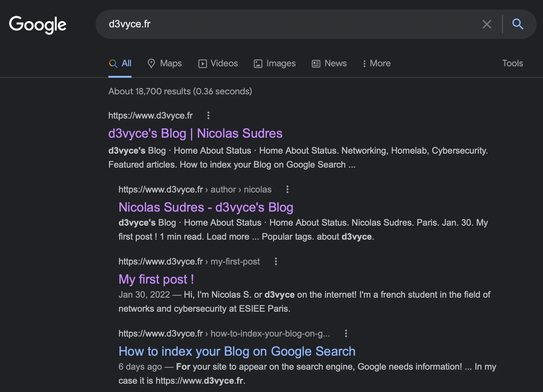Open the three-dot menu for the indexing article
Screen dimensions: 543x392
point(346,333)
